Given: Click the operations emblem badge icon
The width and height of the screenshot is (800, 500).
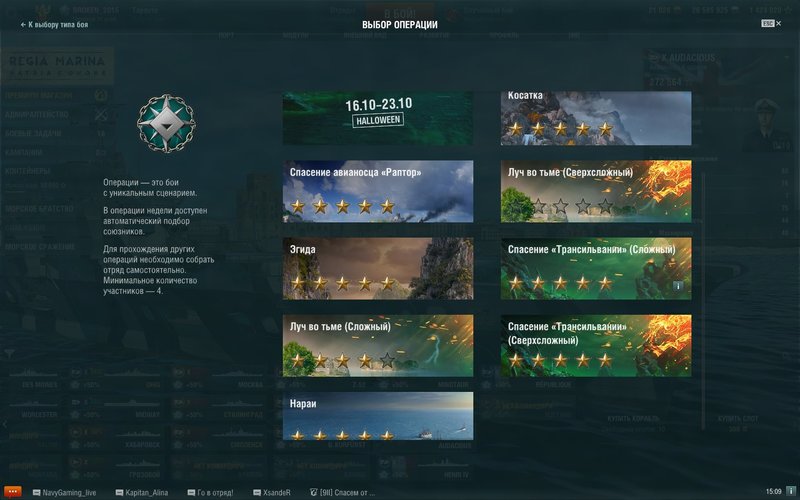Looking at the screenshot, I should coord(165,124).
